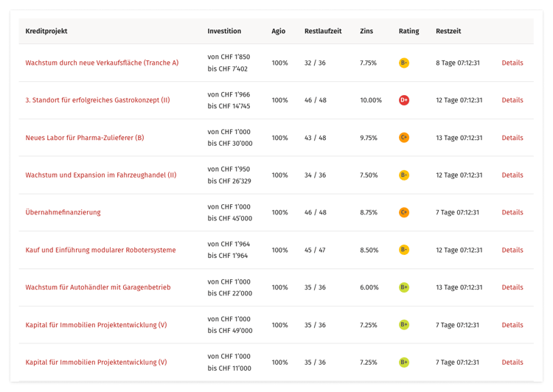The height and width of the screenshot is (392, 553).
Task: Open 'Wachstum durch neue Verkaufsfläche (Tranche A)' project
Action: click(102, 63)
